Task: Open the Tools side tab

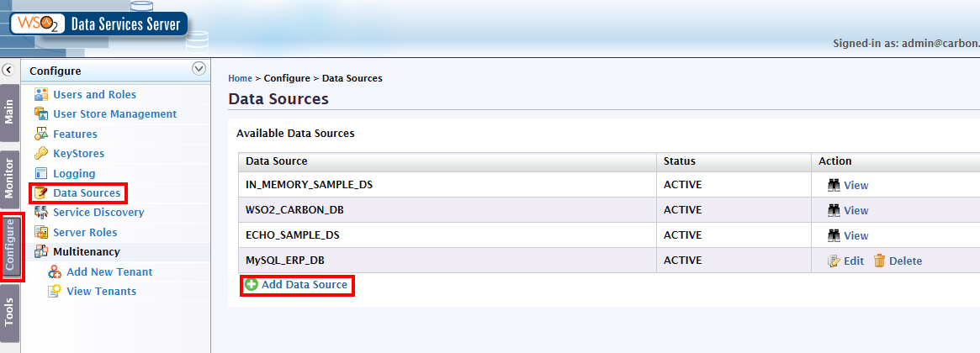Action: click(x=9, y=313)
